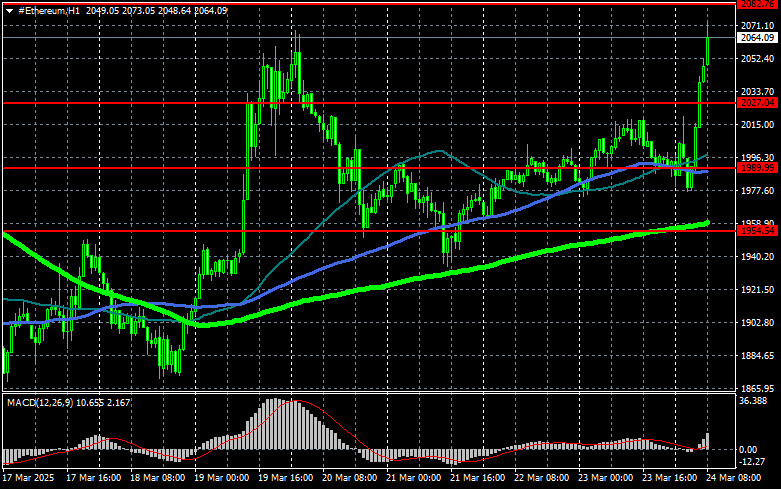Select the thick green moving average end dot
The height and width of the screenshot is (489, 781).
707,223
